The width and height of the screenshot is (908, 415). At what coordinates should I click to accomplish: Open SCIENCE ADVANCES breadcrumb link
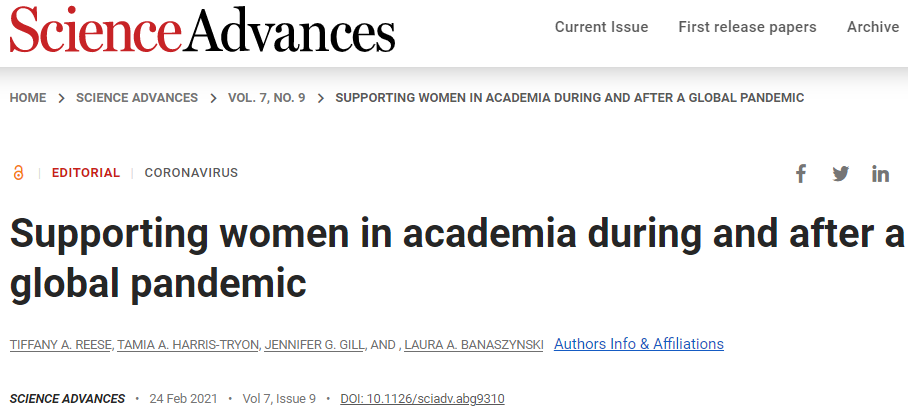pyautogui.click(x=137, y=98)
